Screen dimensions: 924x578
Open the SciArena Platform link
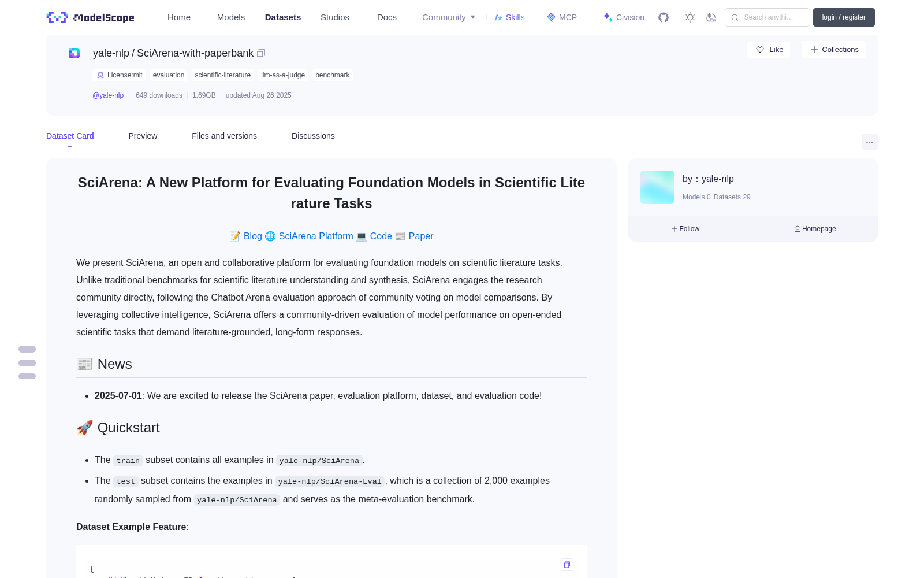[x=315, y=236]
